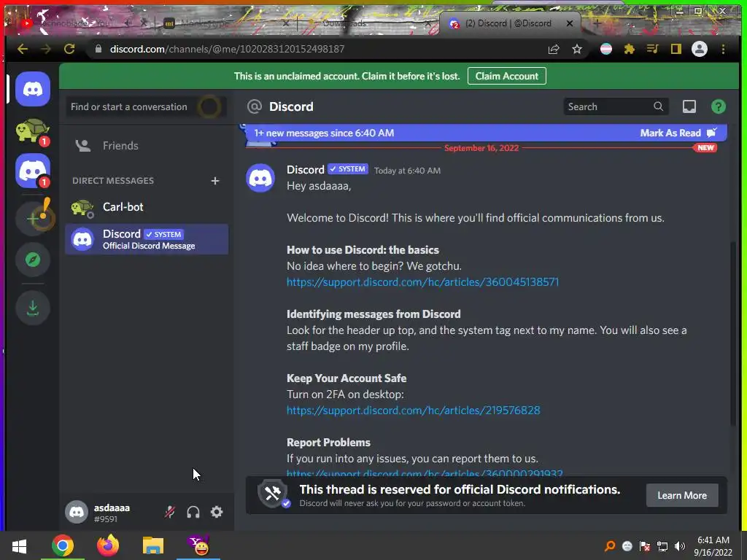Open the turtle server in sidebar

click(32, 130)
